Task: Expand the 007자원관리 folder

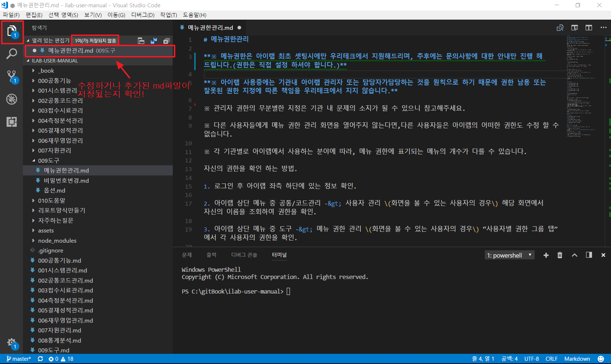Action: tap(98, 150)
